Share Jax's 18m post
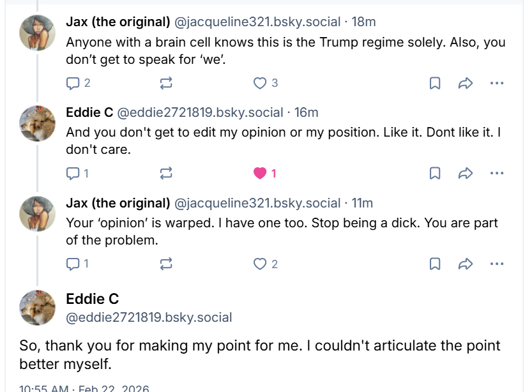The width and height of the screenshot is (532, 392). [466, 83]
